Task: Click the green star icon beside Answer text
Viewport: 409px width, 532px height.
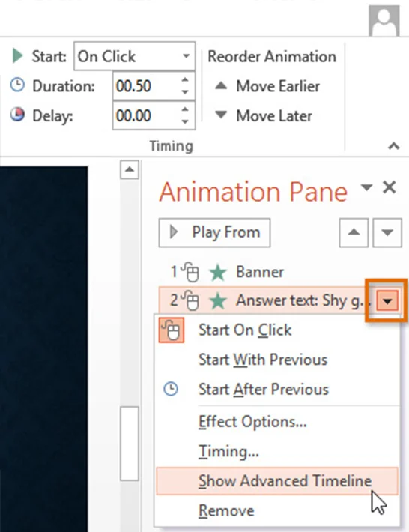Action: pos(218,301)
